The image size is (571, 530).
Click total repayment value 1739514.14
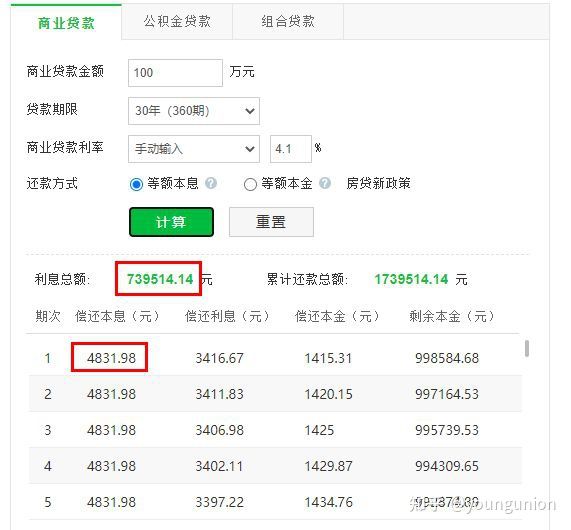pos(411,279)
